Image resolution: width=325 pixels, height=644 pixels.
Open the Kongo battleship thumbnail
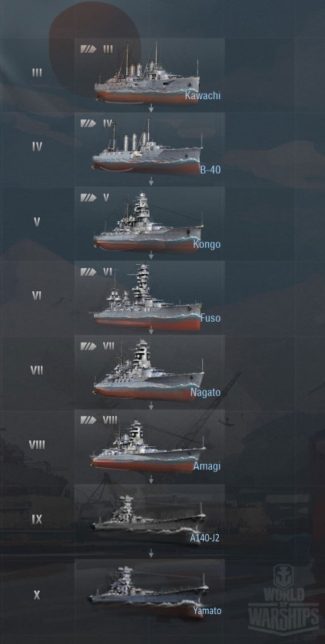point(148,222)
